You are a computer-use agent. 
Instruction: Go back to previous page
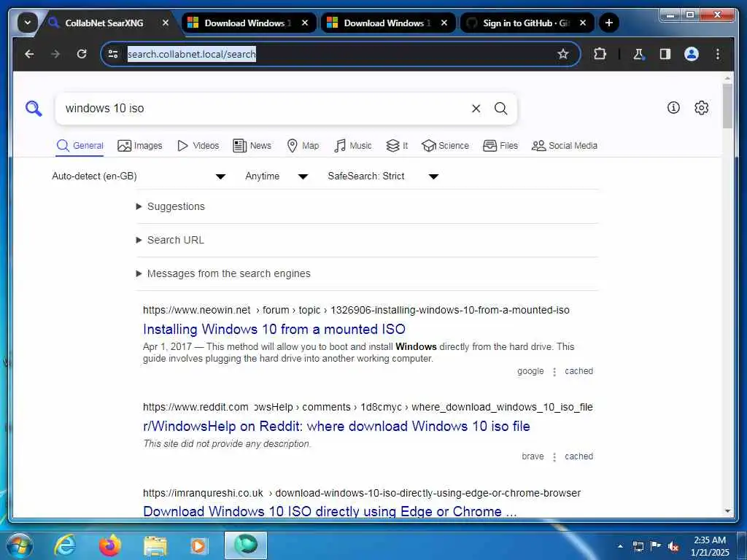[x=29, y=54]
